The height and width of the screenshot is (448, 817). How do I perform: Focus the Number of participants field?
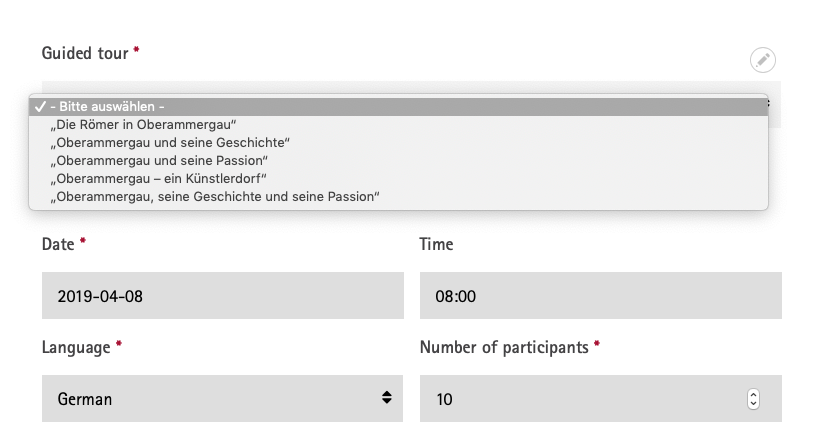(601, 399)
